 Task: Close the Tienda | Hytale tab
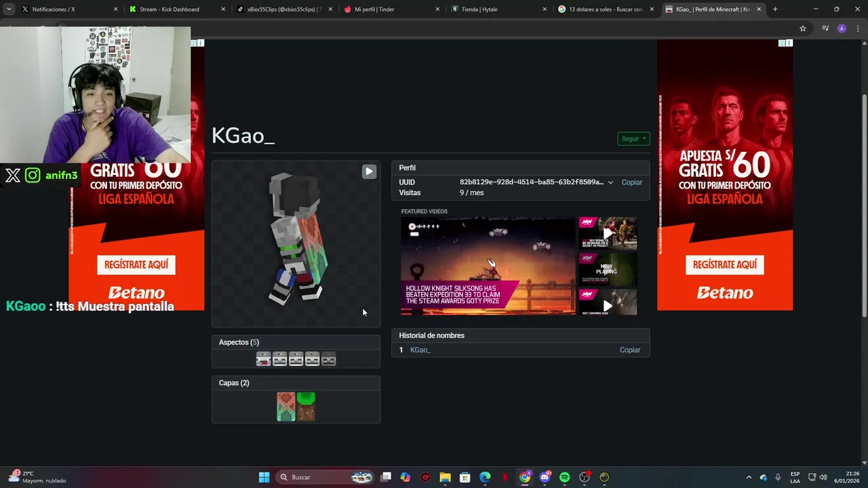click(545, 9)
